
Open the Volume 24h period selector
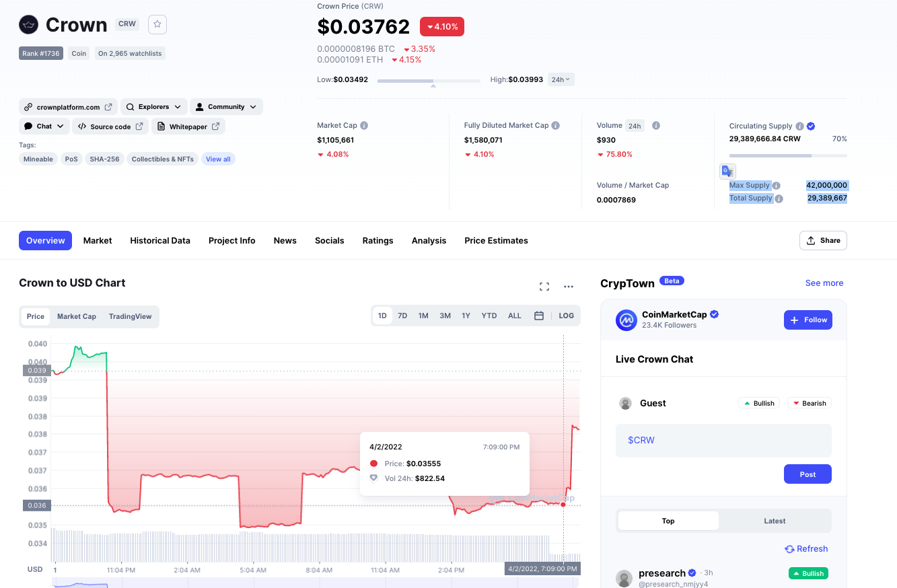point(635,126)
